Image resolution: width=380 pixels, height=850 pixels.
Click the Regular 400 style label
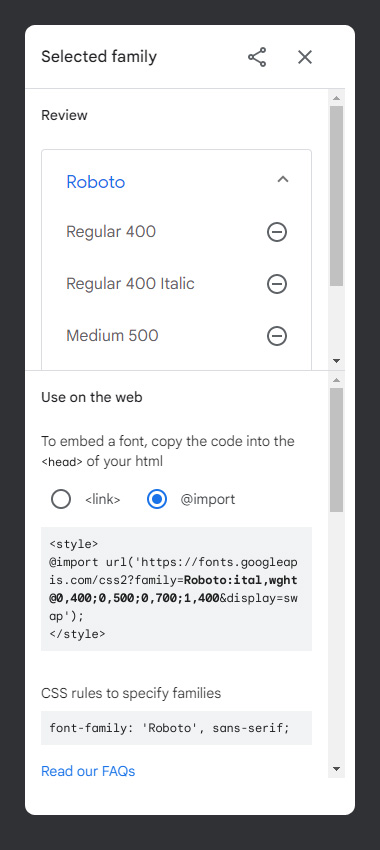(111, 232)
